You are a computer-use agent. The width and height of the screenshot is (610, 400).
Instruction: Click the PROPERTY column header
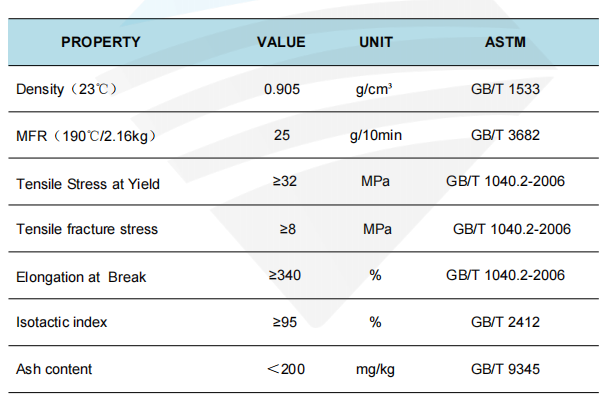[x=101, y=42]
